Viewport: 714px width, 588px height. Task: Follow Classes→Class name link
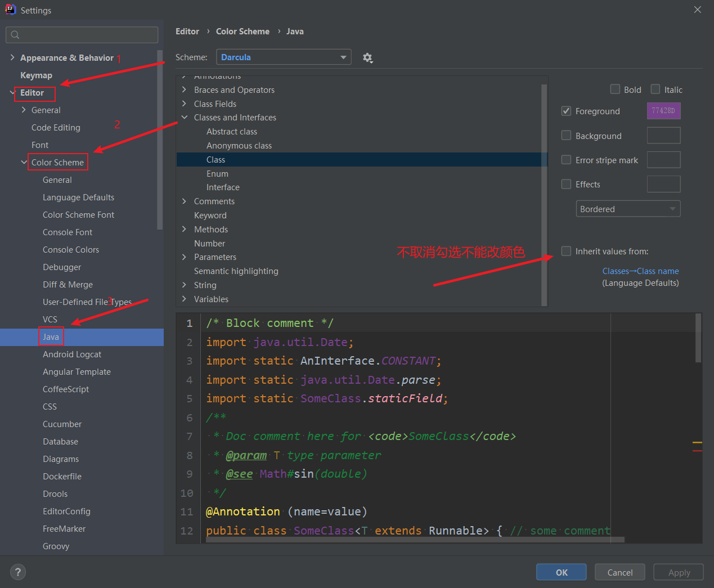(x=640, y=271)
